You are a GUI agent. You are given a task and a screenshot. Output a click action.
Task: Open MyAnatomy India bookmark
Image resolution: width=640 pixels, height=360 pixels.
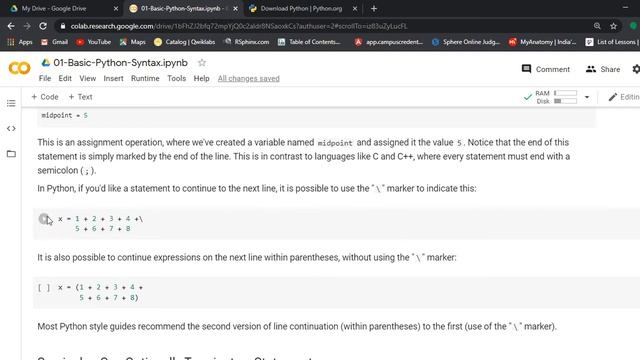tap(542, 42)
